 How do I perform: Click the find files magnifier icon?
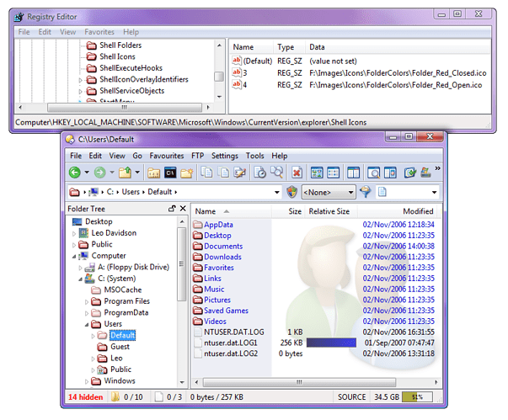click(x=276, y=173)
